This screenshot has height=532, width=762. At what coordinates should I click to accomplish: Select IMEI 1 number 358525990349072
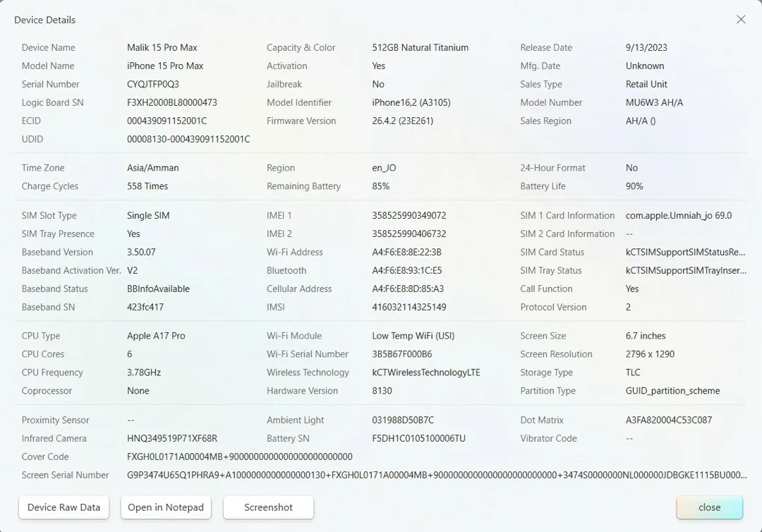[409, 215]
